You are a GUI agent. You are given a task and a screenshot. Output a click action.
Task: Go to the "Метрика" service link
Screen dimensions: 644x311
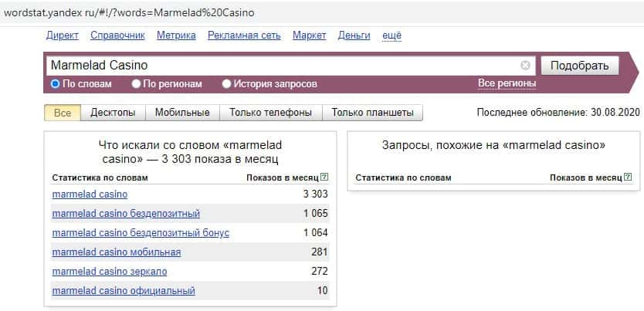click(176, 35)
